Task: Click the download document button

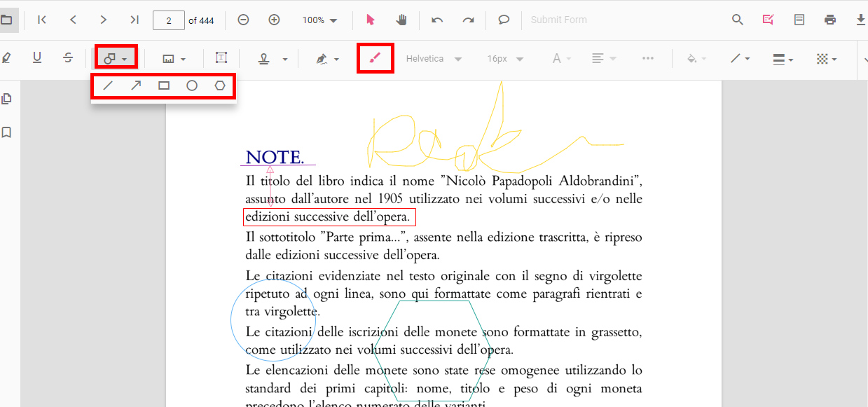Action: coord(860,20)
